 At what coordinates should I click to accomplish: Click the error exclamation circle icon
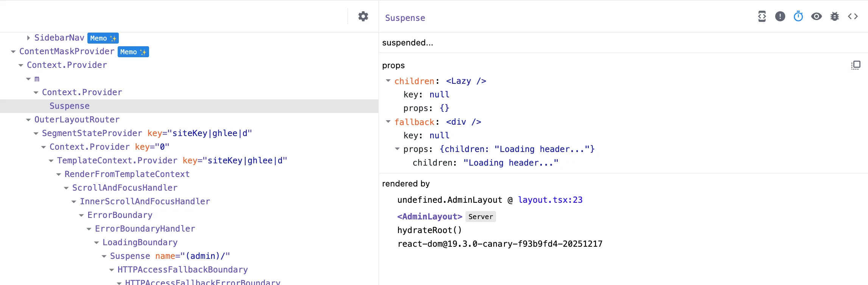pyautogui.click(x=780, y=16)
